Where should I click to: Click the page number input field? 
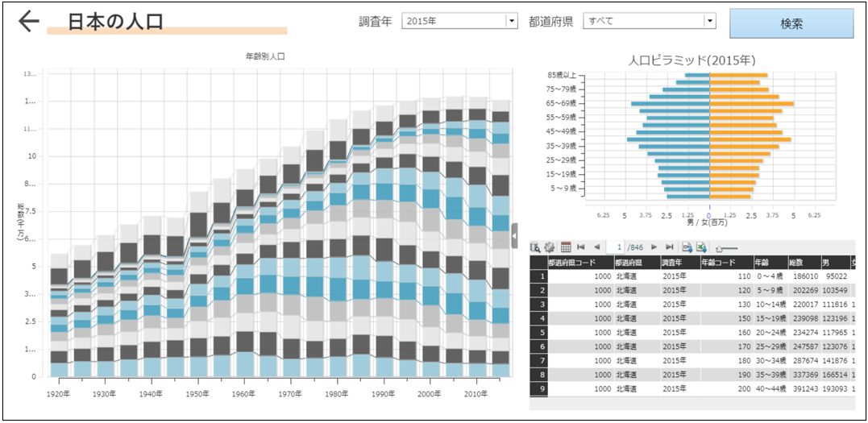click(x=618, y=247)
